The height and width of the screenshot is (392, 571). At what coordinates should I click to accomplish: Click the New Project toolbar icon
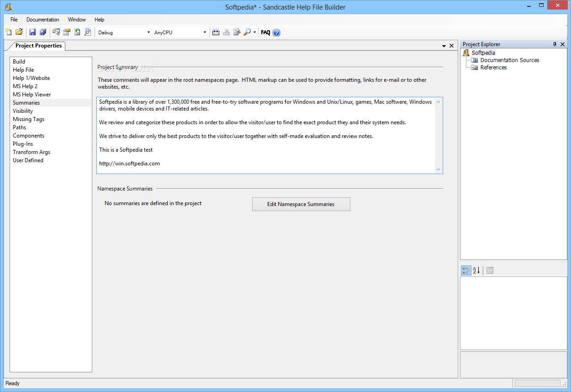pos(9,32)
